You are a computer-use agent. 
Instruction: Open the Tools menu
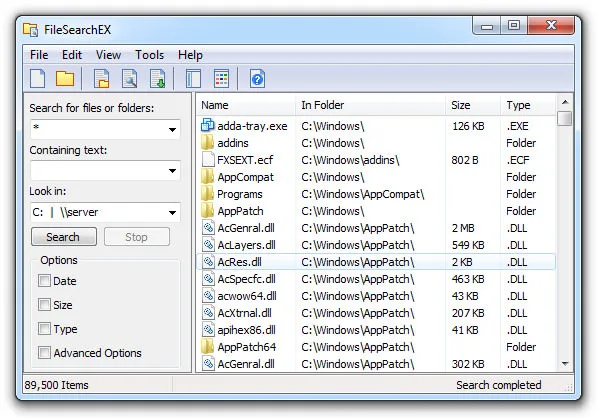[150, 55]
